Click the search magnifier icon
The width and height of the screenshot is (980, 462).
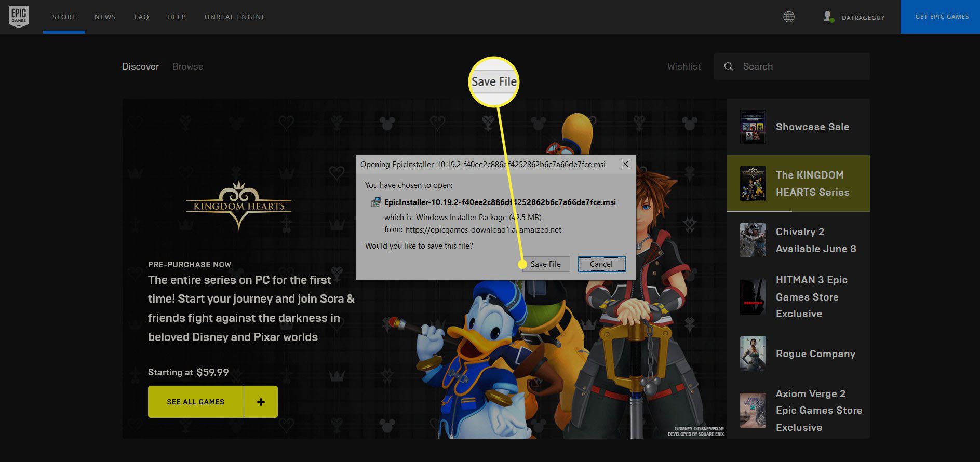click(x=729, y=66)
